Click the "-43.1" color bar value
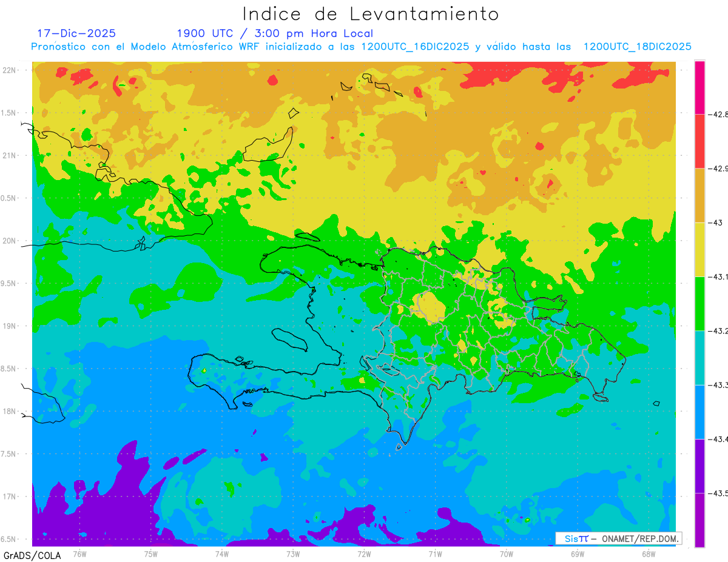Viewport: 728px width, 562px height. pos(717,276)
